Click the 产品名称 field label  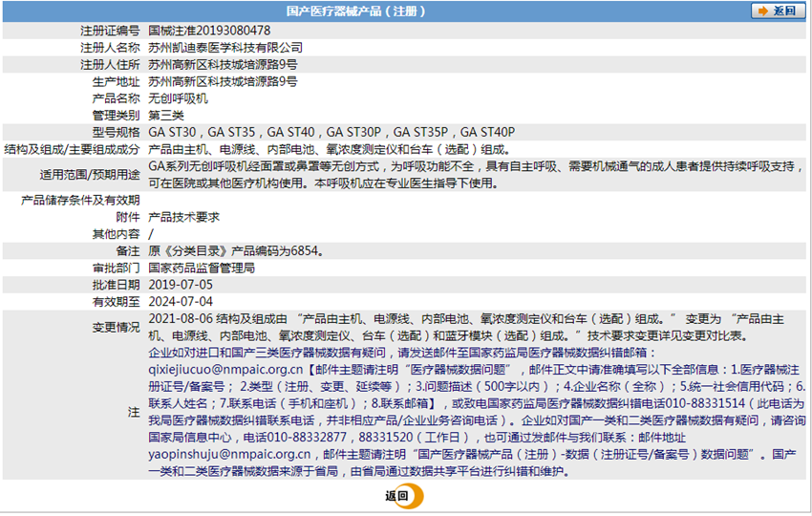116,98
